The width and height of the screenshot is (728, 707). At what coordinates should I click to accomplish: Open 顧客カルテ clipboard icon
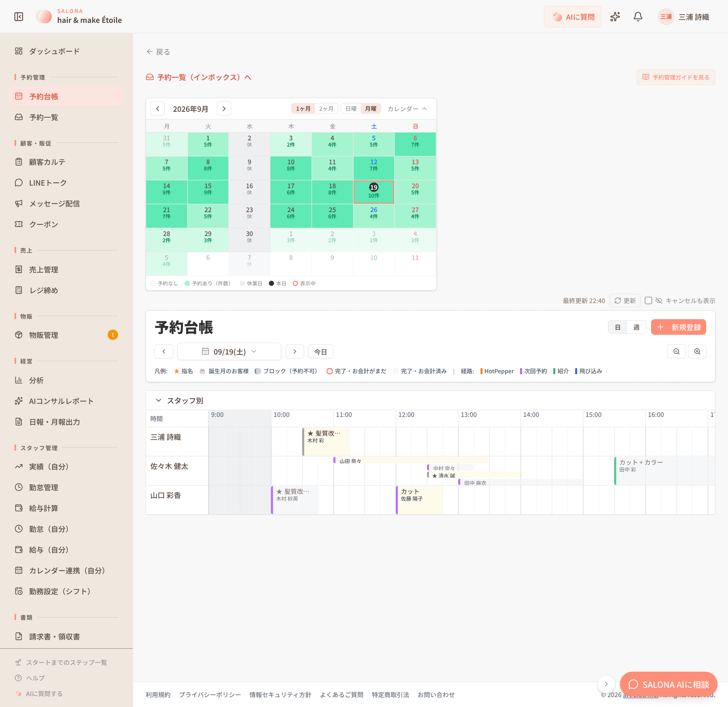point(18,161)
